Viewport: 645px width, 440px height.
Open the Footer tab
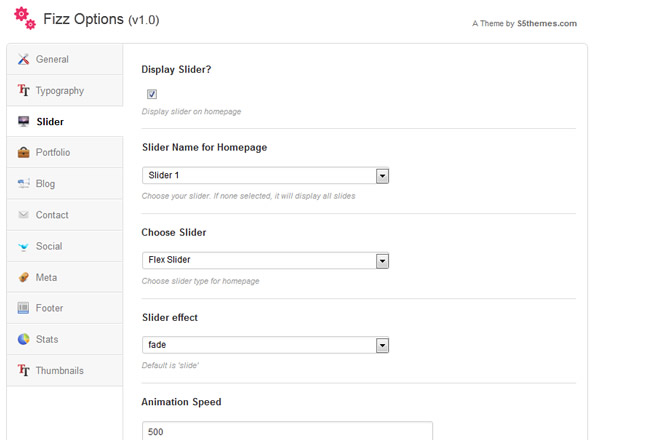coord(65,308)
